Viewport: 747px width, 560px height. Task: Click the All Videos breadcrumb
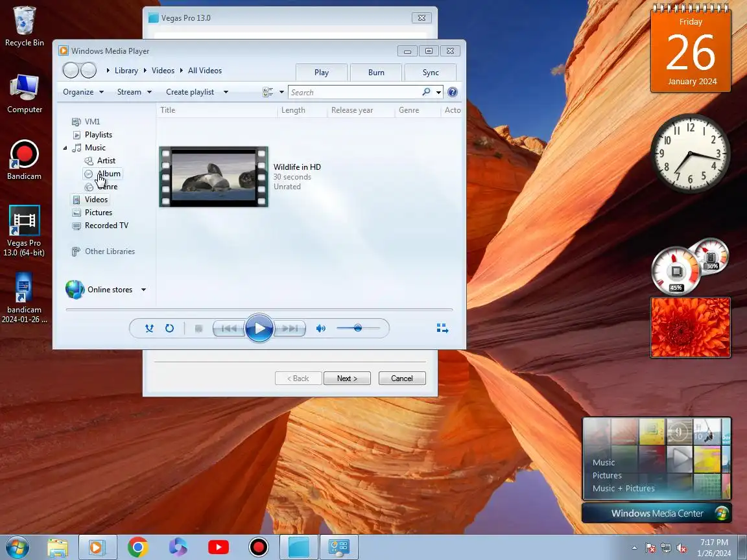coord(205,71)
